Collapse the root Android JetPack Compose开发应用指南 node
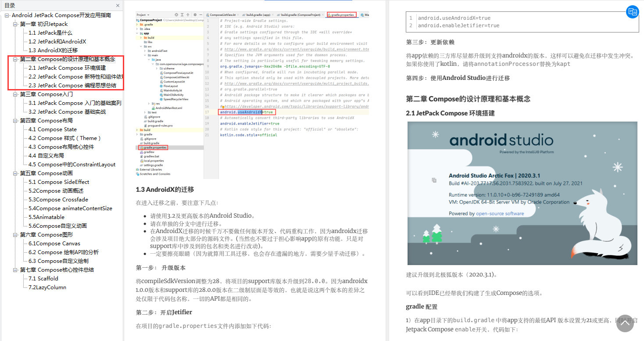This screenshot has width=644, height=341. tap(7, 15)
